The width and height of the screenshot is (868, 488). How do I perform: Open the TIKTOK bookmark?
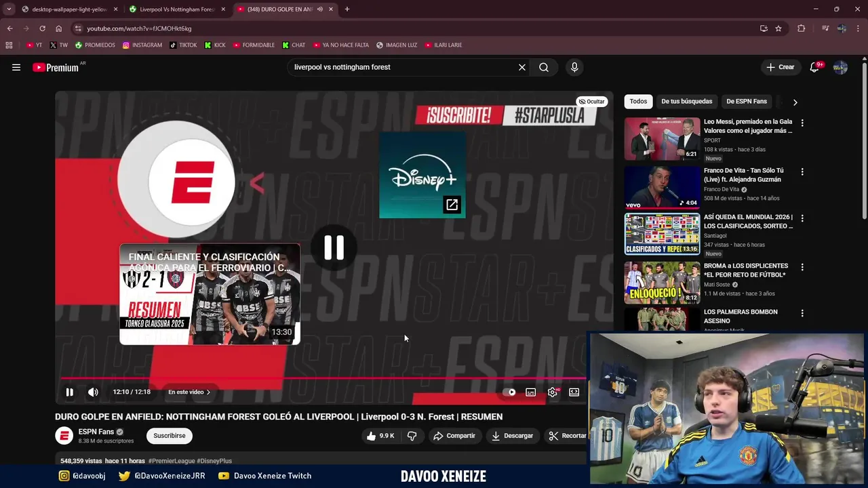click(x=183, y=45)
